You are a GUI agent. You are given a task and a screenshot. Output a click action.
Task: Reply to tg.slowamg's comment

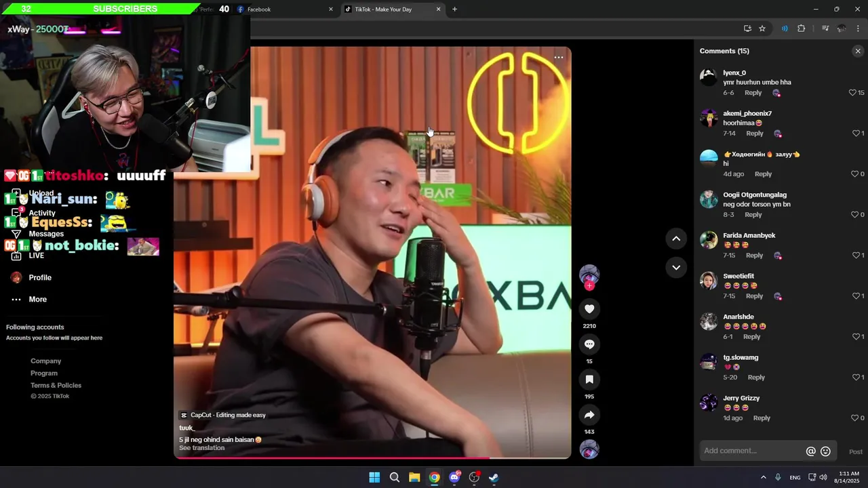[756, 378]
